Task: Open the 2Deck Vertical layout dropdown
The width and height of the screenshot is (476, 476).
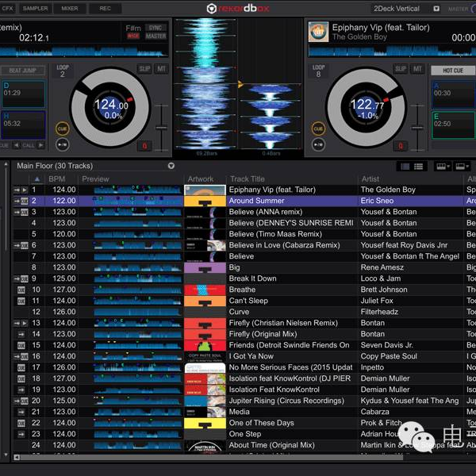Action: point(436,9)
